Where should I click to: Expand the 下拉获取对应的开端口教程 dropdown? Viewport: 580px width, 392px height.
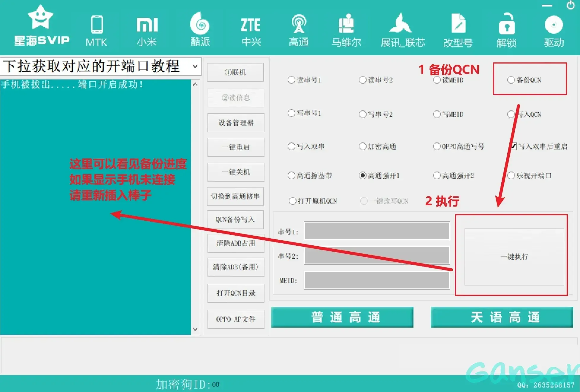(x=195, y=66)
